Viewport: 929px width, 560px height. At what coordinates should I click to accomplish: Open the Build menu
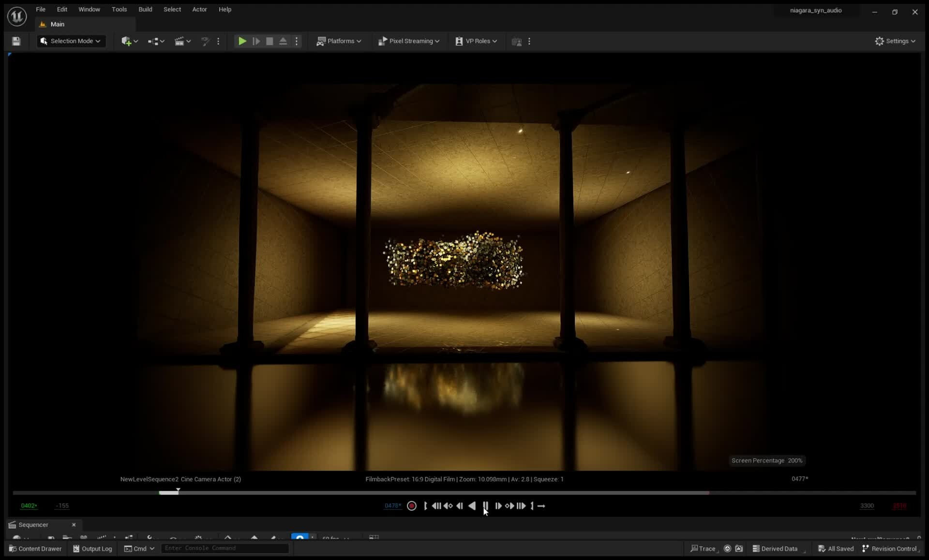pos(145,9)
